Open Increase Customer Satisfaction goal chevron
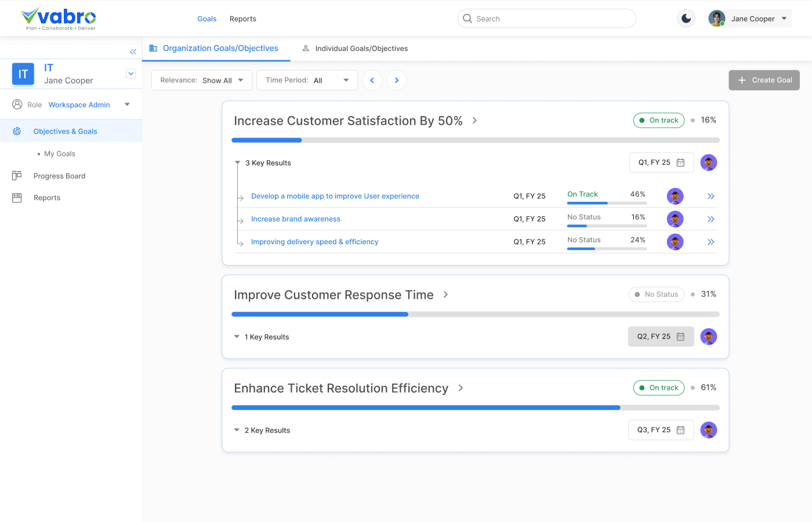 (x=474, y=121)
